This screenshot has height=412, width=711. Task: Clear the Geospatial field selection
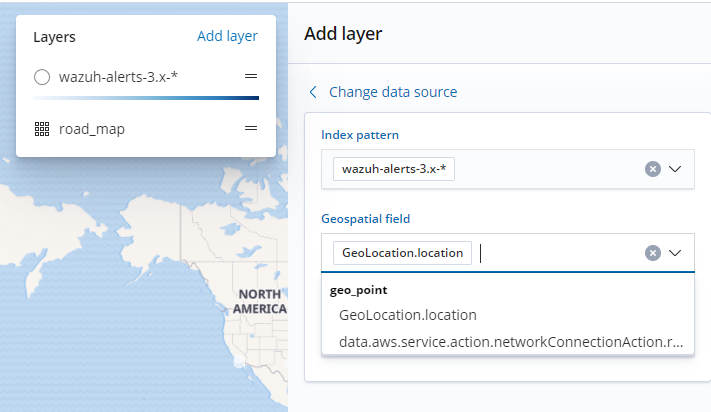[x=653, y=253]
